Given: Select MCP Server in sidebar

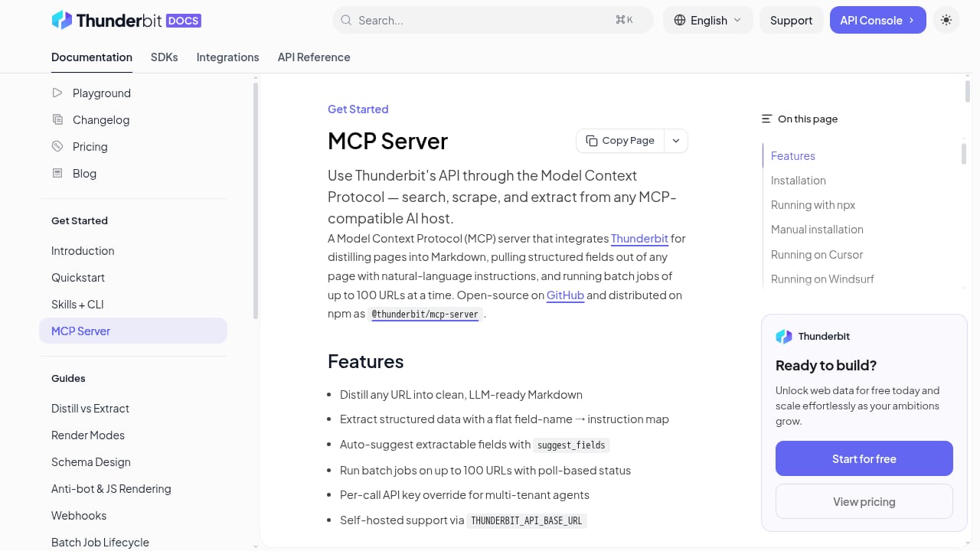Looking at the screenshot, I should coord(133,331).
